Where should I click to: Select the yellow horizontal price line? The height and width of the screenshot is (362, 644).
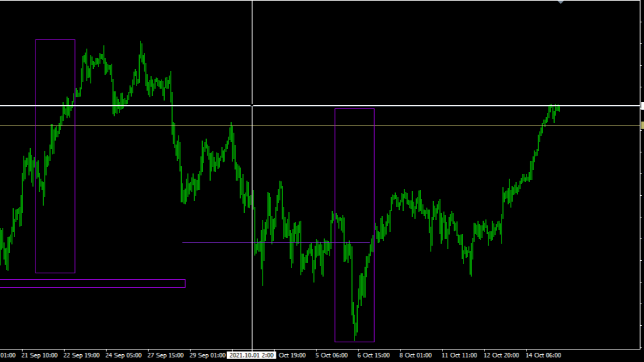tap(320, 125)
